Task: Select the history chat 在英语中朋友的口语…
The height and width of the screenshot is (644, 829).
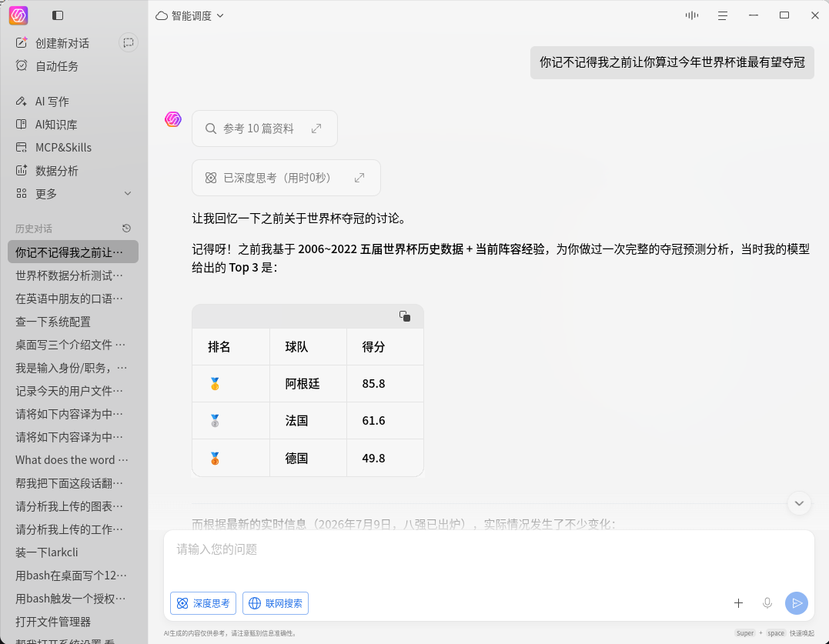Action: coord(73,299)
